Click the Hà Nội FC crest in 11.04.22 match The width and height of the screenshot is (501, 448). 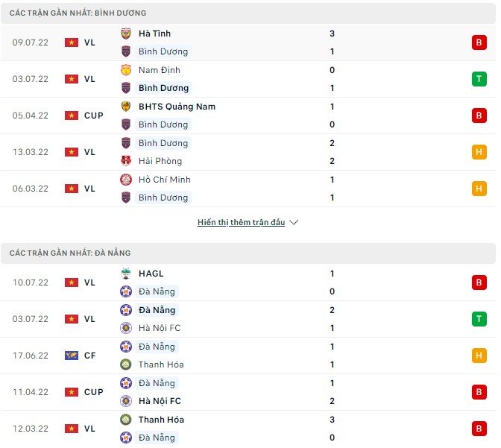click(126, 401)
